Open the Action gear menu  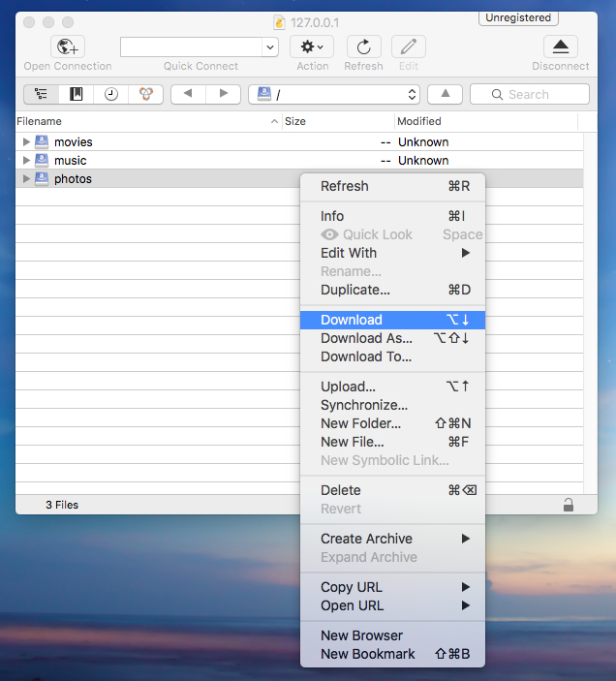tap(312, 46)
